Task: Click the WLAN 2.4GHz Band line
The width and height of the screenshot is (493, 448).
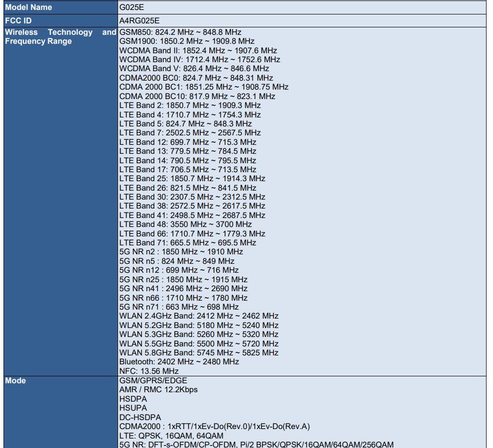Action: (199, 316)
